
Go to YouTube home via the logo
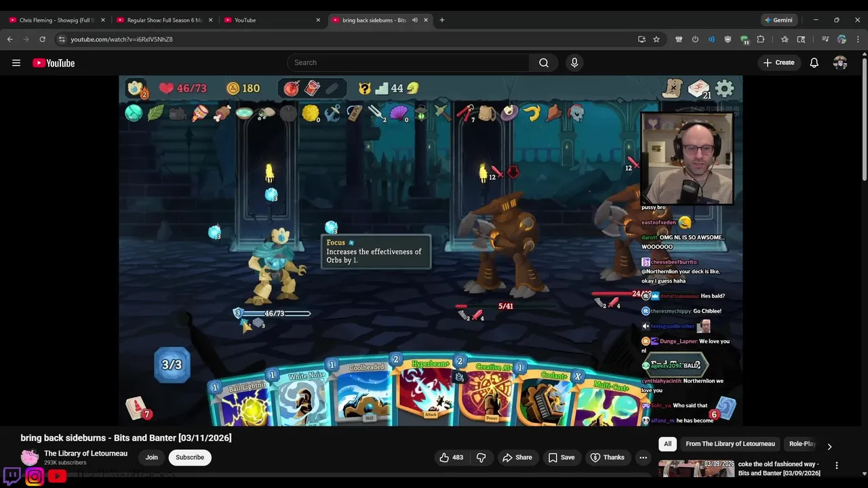coord(54,63)
